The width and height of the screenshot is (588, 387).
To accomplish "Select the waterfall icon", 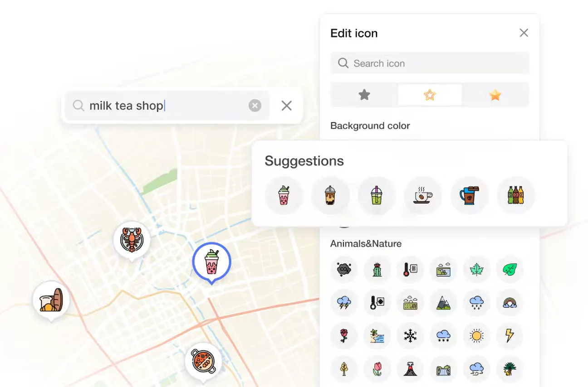I will (x=443, y=369).
